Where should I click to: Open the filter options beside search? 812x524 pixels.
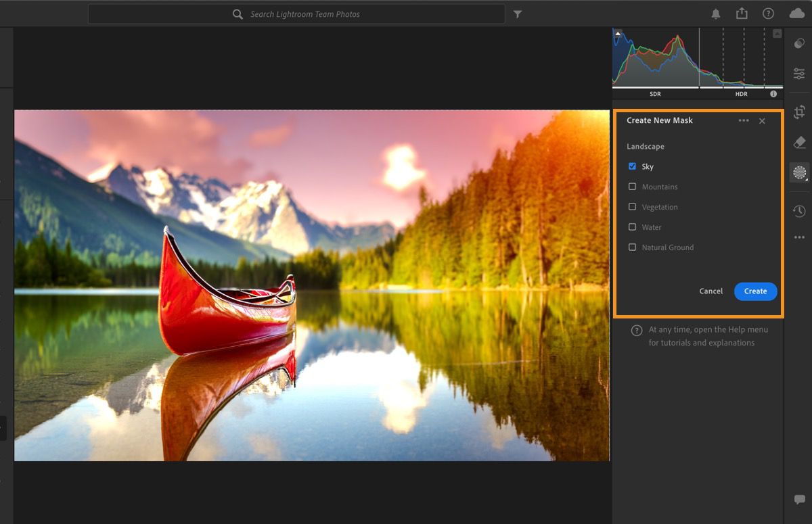[x=518, y=14]
